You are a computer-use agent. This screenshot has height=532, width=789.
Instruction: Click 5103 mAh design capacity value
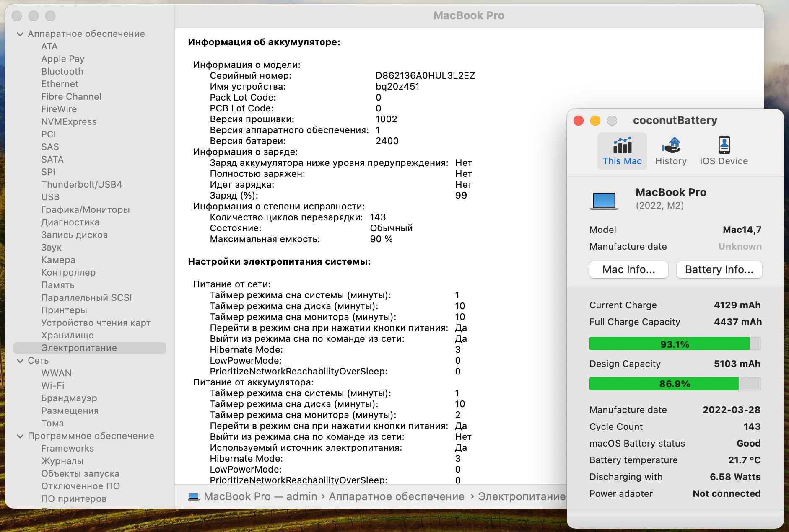point(737,364)
